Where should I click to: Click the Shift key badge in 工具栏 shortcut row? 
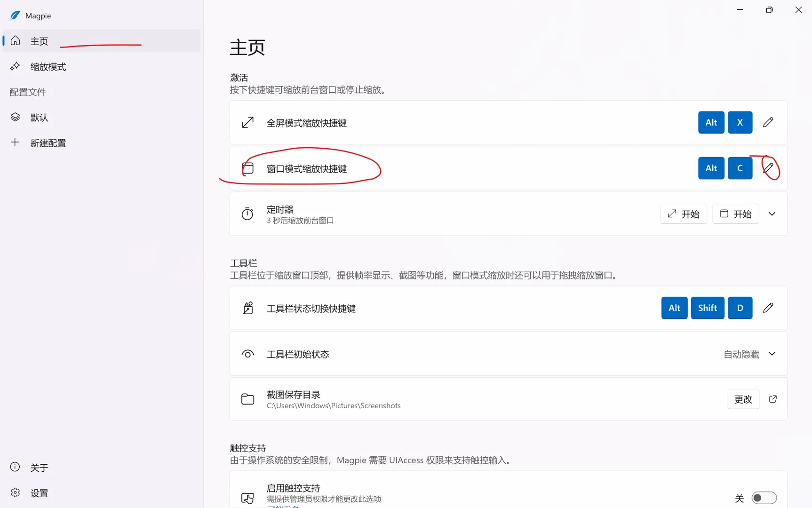point(707,308)
